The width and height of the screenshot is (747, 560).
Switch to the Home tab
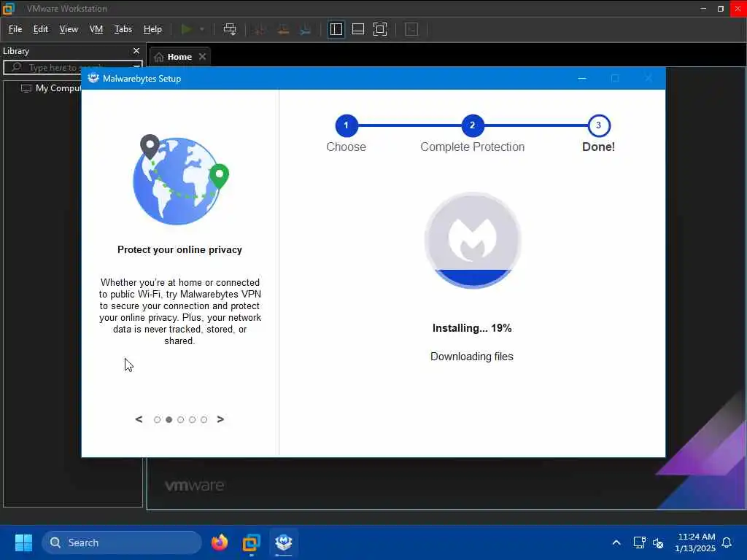pyautogui.click(x=179, y=57)
